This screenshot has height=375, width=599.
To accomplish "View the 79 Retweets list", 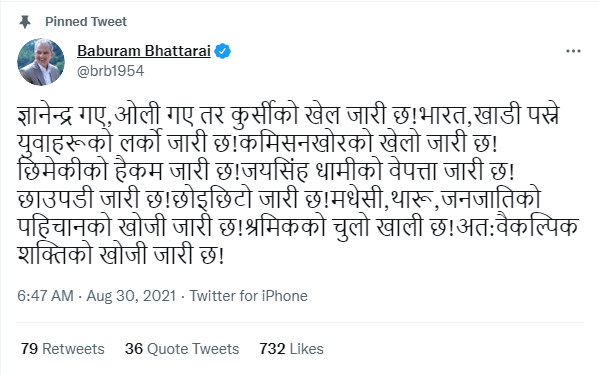I will tap(63, 349).
